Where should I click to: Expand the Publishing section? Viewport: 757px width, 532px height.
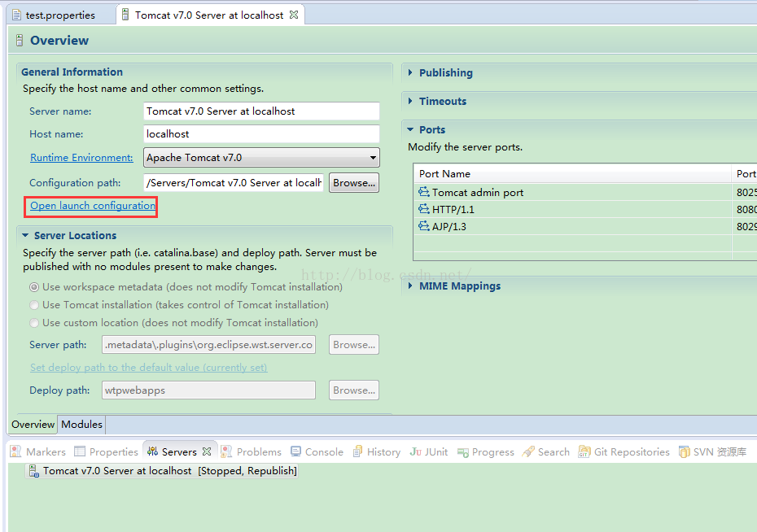pyautogui.click(x=410, y=72)
